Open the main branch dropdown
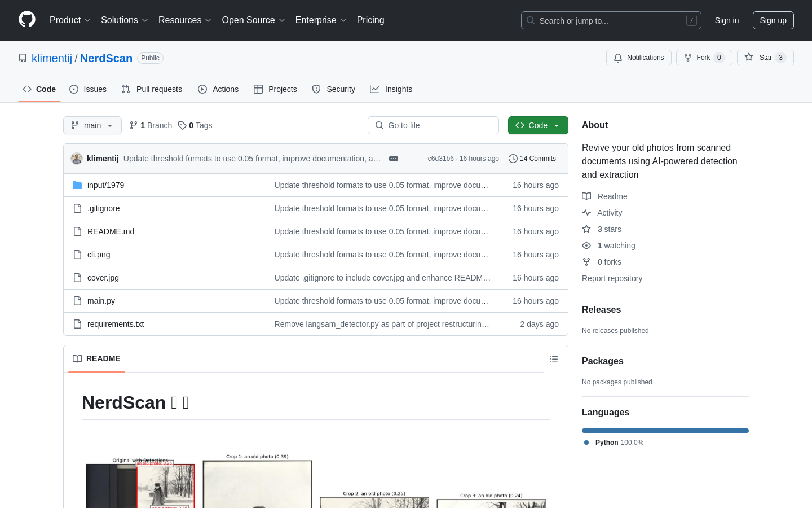The width and height of the screenshot is (812, 508). (92, 125)
